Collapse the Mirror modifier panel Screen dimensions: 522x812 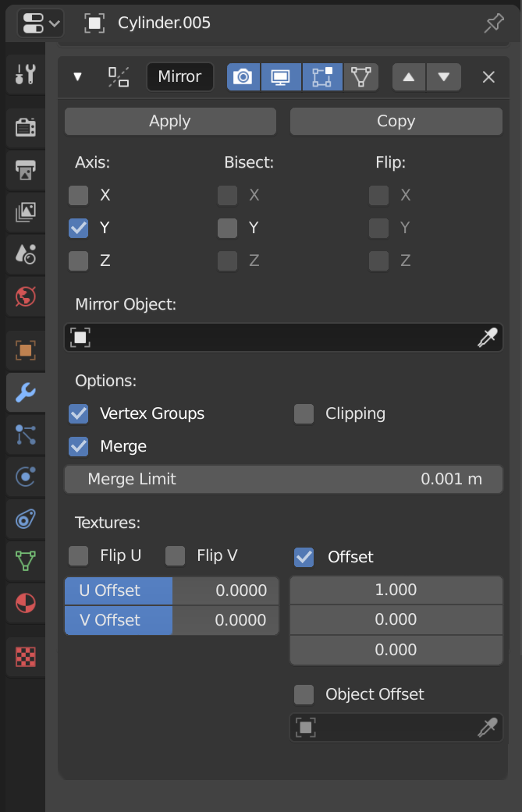(78, 77)
